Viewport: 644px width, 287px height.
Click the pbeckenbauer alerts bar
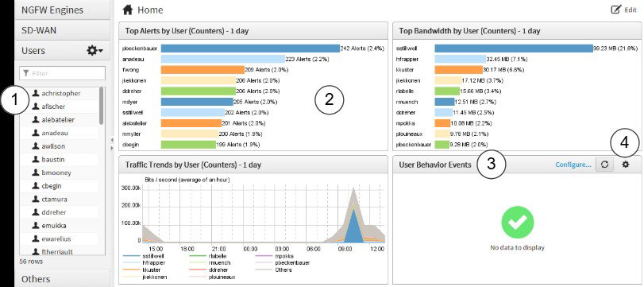click(x=250, y=48)
